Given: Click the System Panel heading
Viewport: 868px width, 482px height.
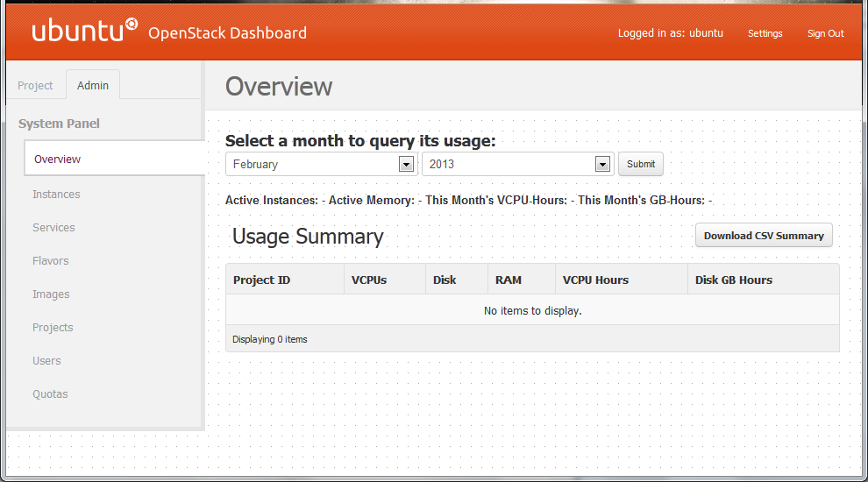Looking at the screenshot, I should click(x=60, y=124).
